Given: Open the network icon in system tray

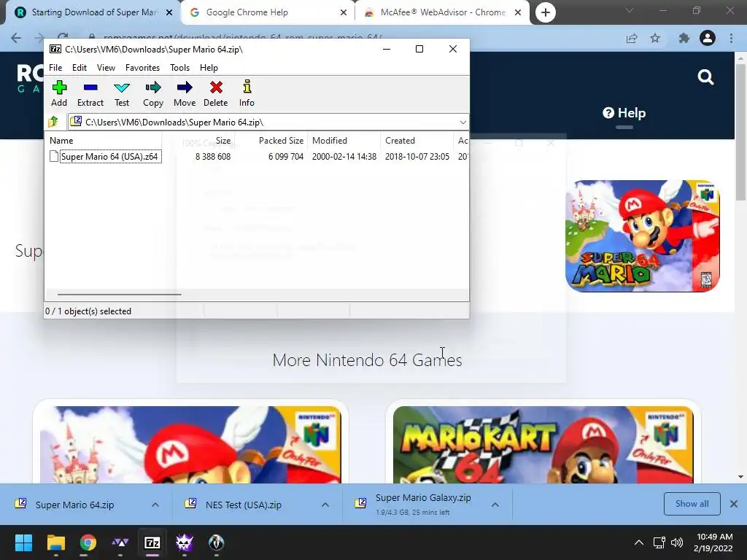Looking at the screenshot, I should 659,542.
